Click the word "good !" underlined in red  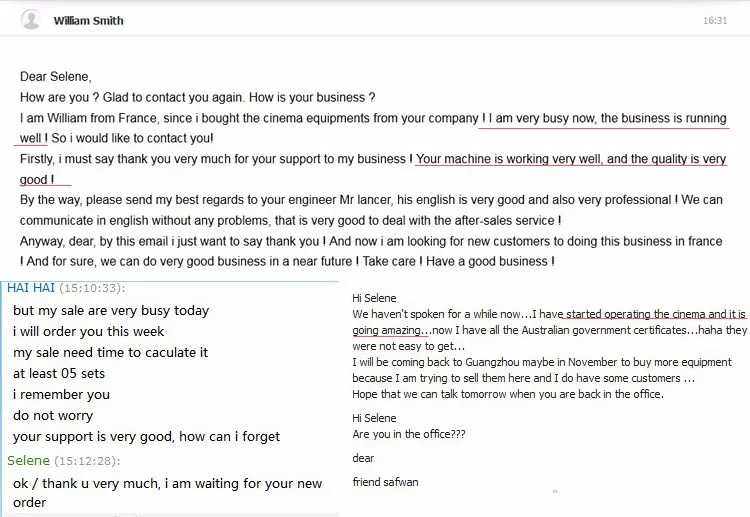pos(37,180)
